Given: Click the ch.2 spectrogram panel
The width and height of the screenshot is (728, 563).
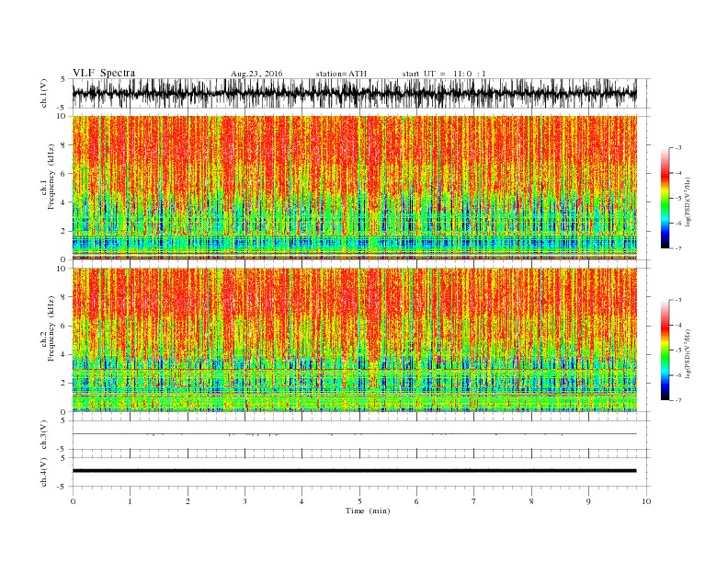Looking at the screenshot, I should [354, 339].
